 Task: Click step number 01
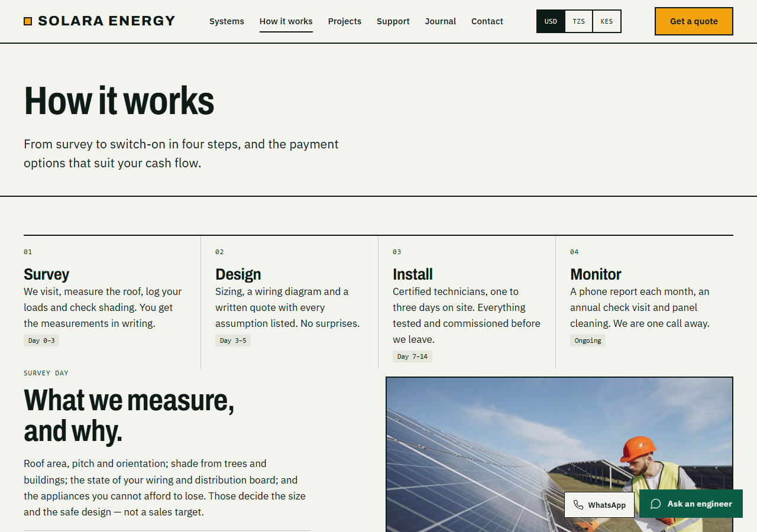click(x=28, y=252)
